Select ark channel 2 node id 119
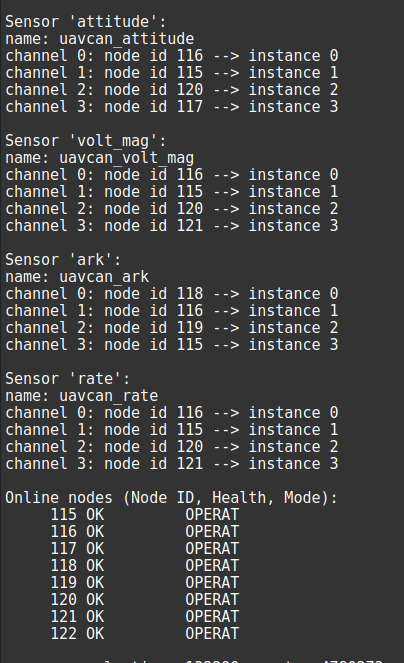404x663 pixels. tap(171, 328)
